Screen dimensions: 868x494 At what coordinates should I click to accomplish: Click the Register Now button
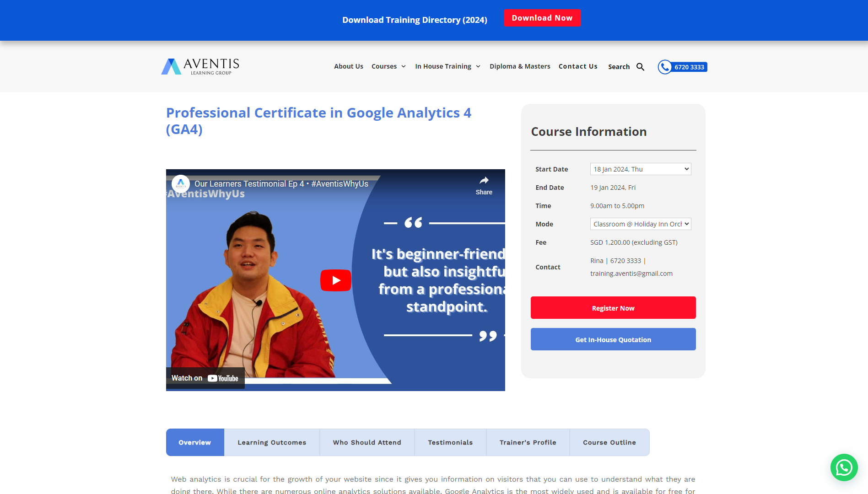click(x=613, y=308)
